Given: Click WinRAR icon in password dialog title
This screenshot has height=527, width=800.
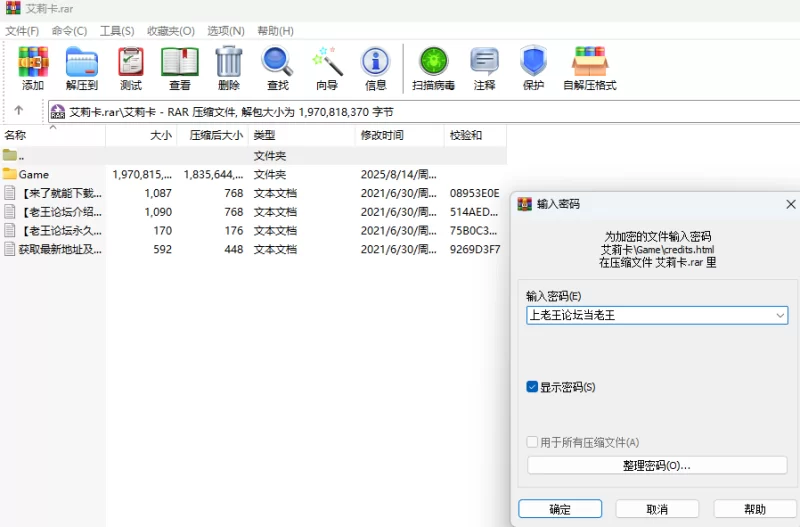Looking at the screenshot, I should click(524, 204).
